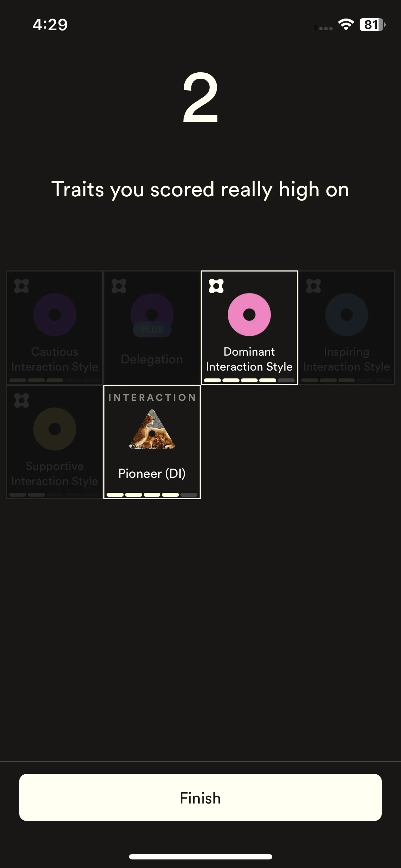
Task: Tap the Pioneer (DI) lion triangle icon
Action: tap(152, 430)
